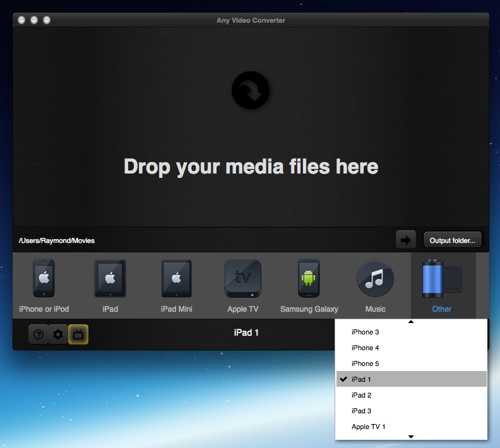Select the Samsung Galaxy Android icon

tap(309, 278)
